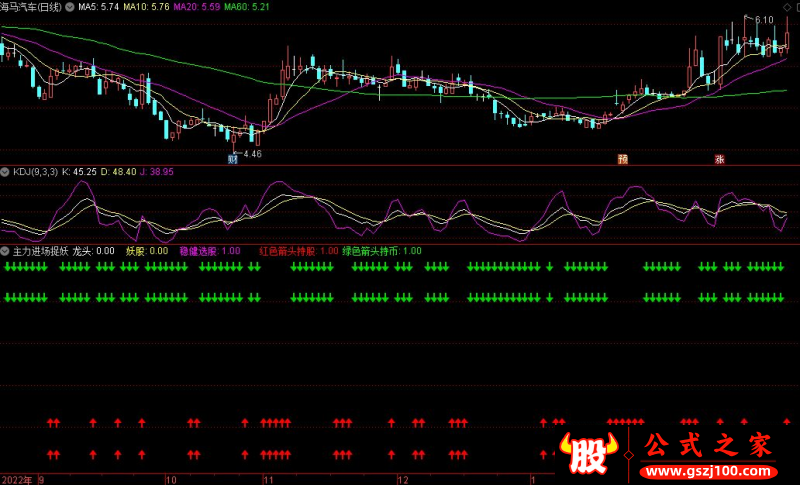Click the 财 finance marker icon
The width and height of the screenshot is (800, 485).
click(233, 159)
